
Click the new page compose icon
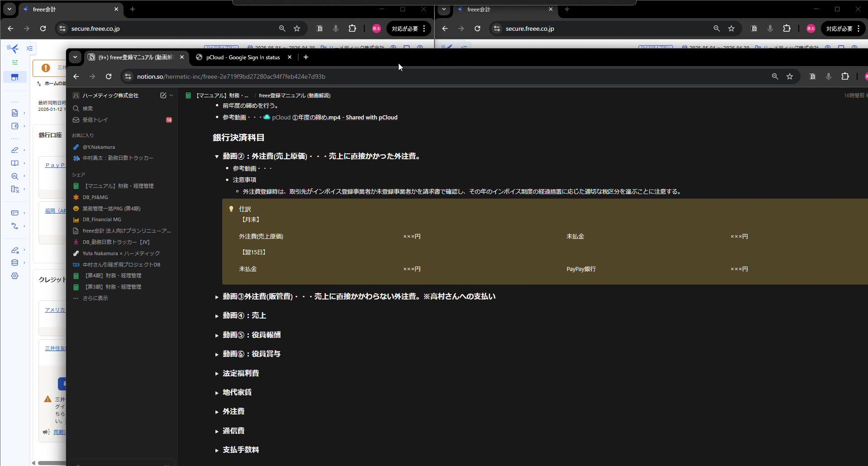point(163,95)
